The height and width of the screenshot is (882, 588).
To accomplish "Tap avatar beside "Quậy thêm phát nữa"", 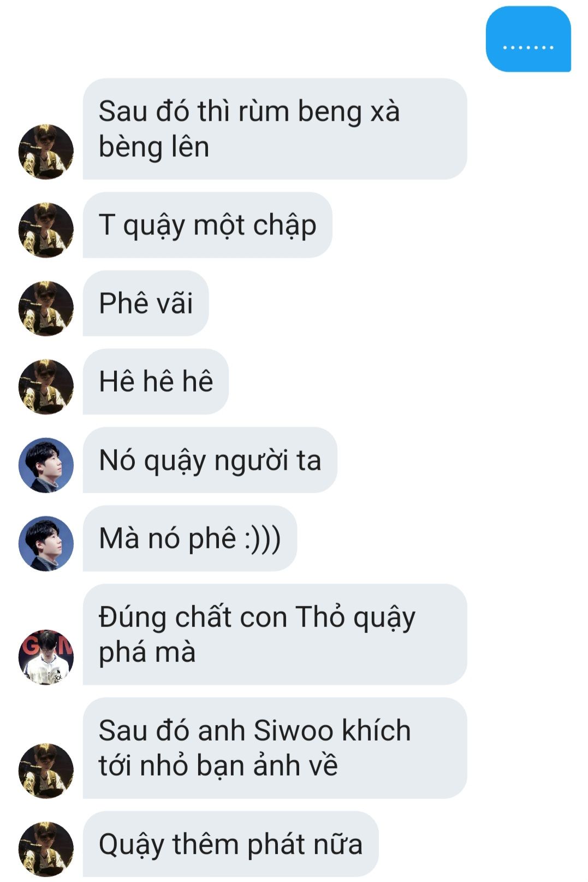I will (46, 849).
